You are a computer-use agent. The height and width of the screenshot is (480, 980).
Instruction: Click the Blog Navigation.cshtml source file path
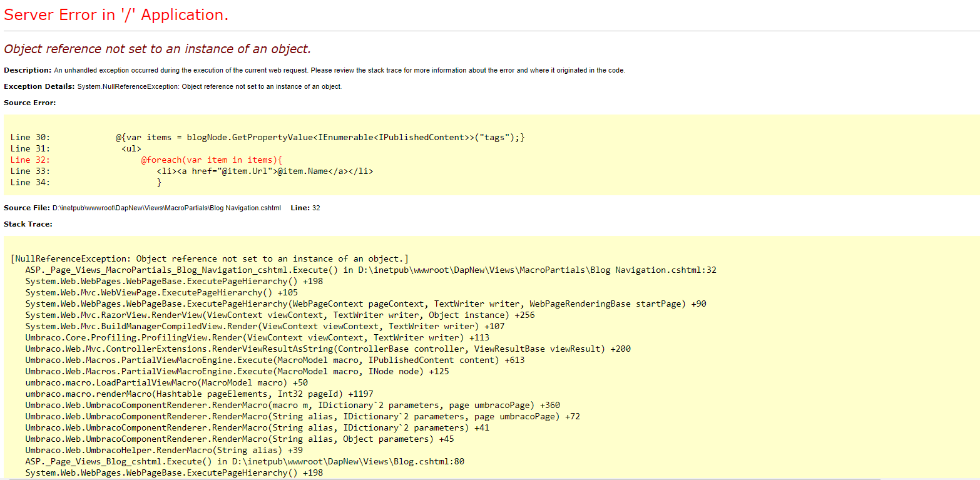pos(166,208)
